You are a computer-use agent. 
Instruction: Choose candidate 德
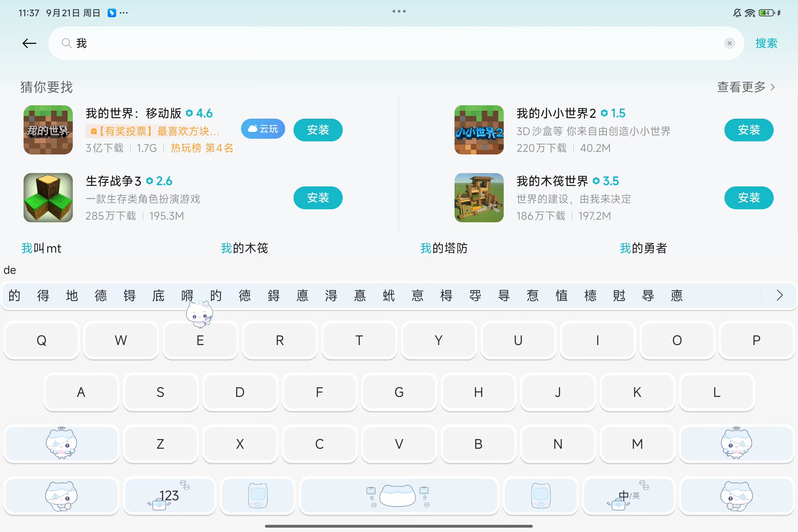click(x=101, y=296)
